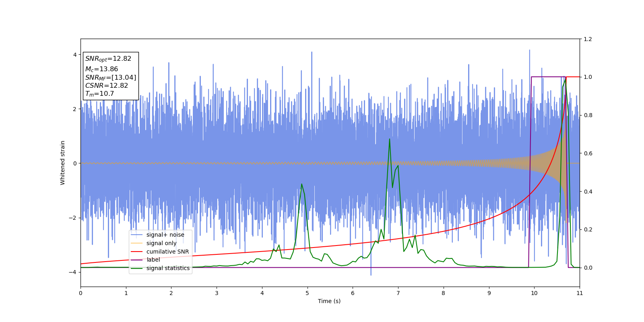Click the purple label plateau top near 10.3 s
The width and height of the screenshot is (644, 322).
[548, 77]
